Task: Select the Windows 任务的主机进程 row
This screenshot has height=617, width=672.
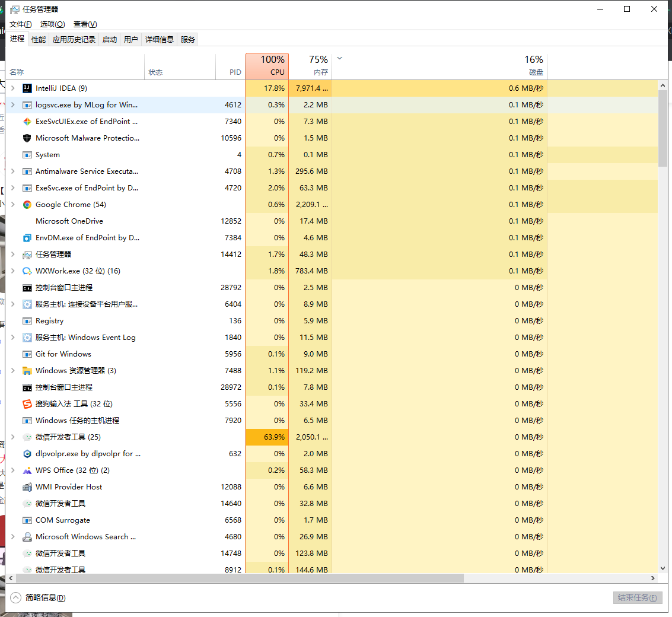Action: click(332, 421)
